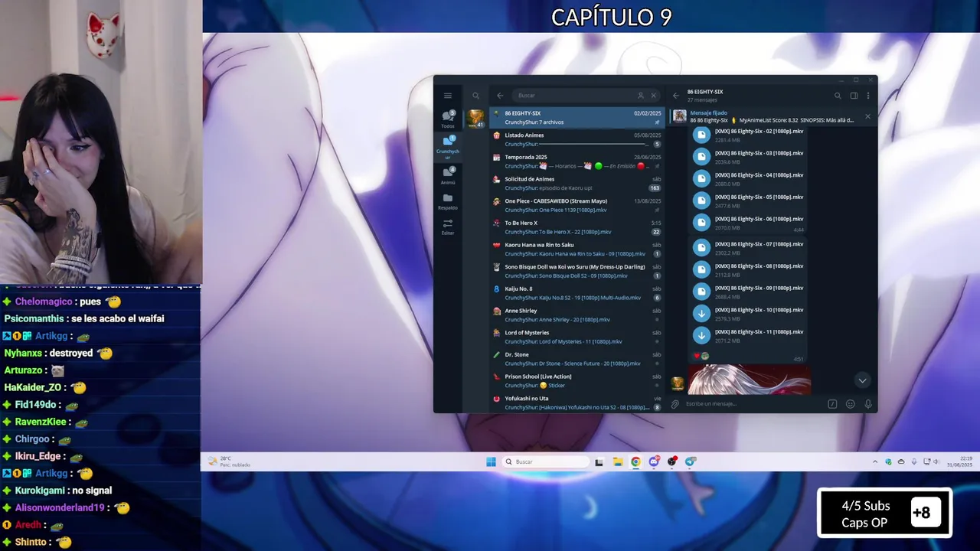
Task: Select the Todos chat folder
Action: (x=448, y=119)
